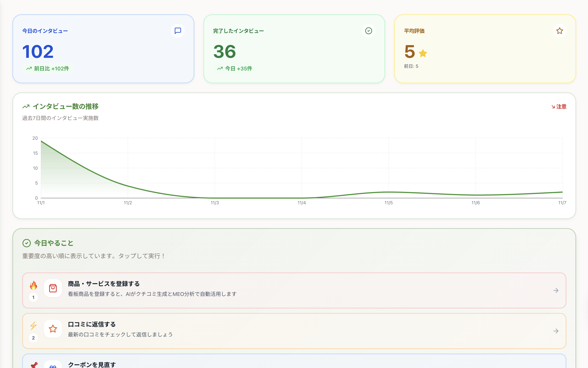Expand 口コミに返信する using its arrow
The height and width of the screenshot is (368, 588).
(x=556, y=331)
